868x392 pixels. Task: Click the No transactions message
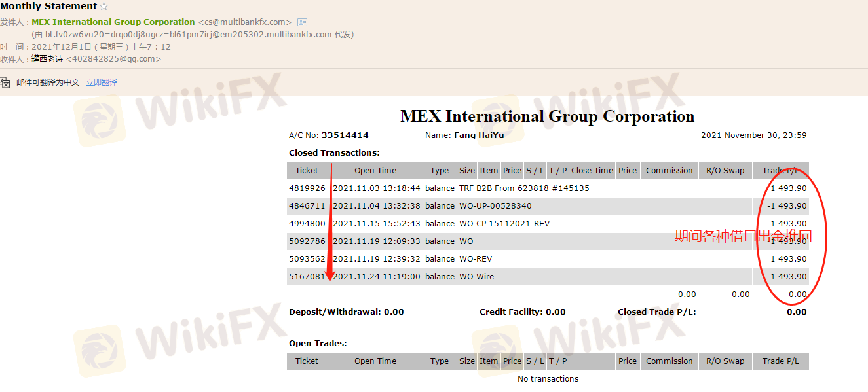pyautogui.click(x=548, y=379)
